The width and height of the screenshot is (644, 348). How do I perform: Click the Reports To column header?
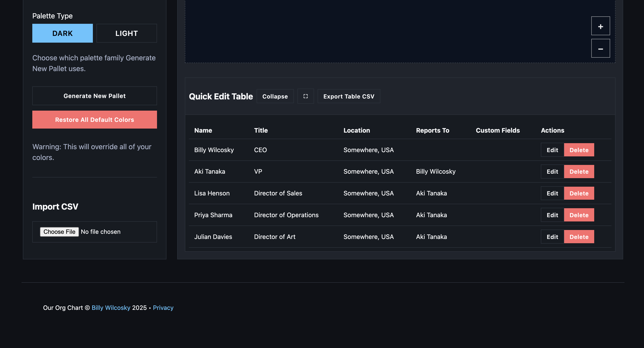(432, 131)
